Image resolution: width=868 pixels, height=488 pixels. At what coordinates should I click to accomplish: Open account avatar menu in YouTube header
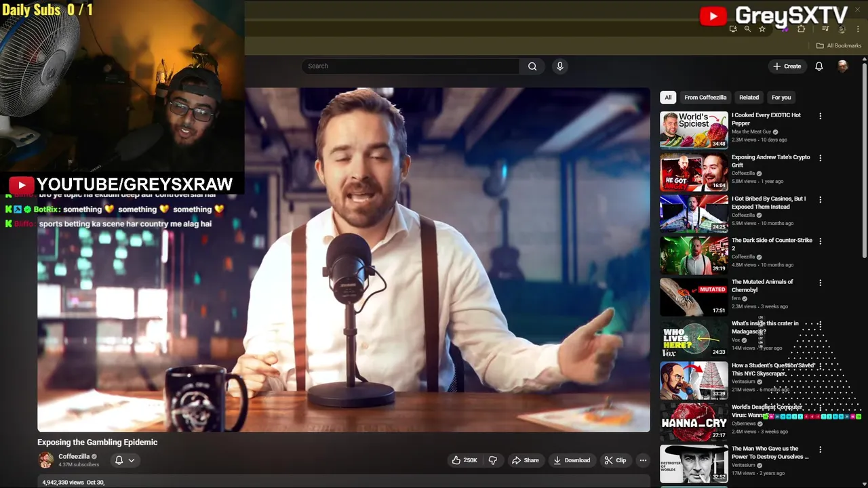click(843, 66)
